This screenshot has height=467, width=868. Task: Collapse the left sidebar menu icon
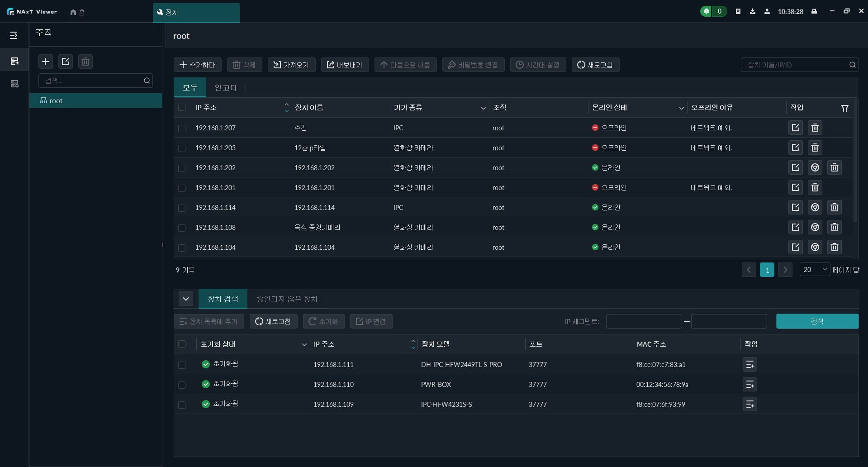(x=14, y=35)
